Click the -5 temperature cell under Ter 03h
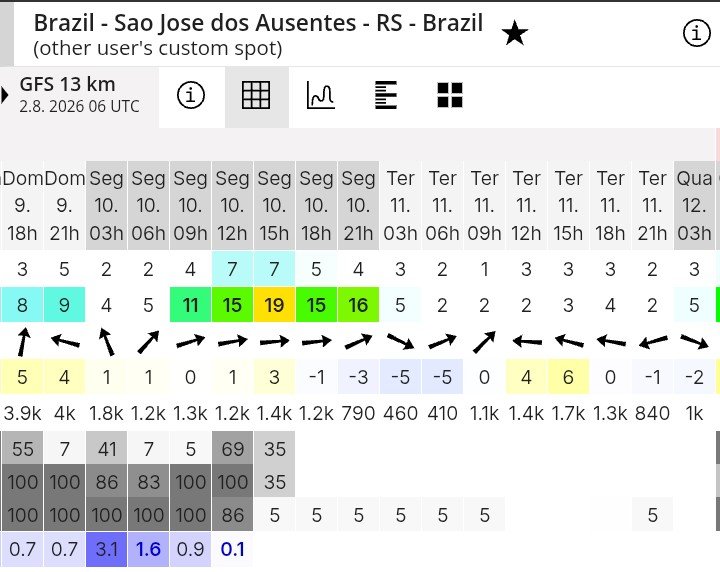Screen dimensions: 720x572 (x=400, y=377)
